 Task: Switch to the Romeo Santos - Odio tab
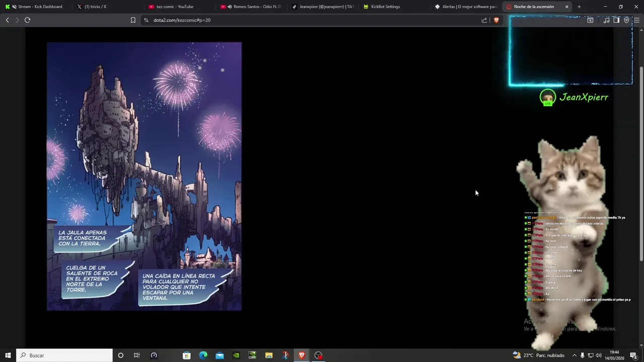pyautogui.click(x=251, y=7)
